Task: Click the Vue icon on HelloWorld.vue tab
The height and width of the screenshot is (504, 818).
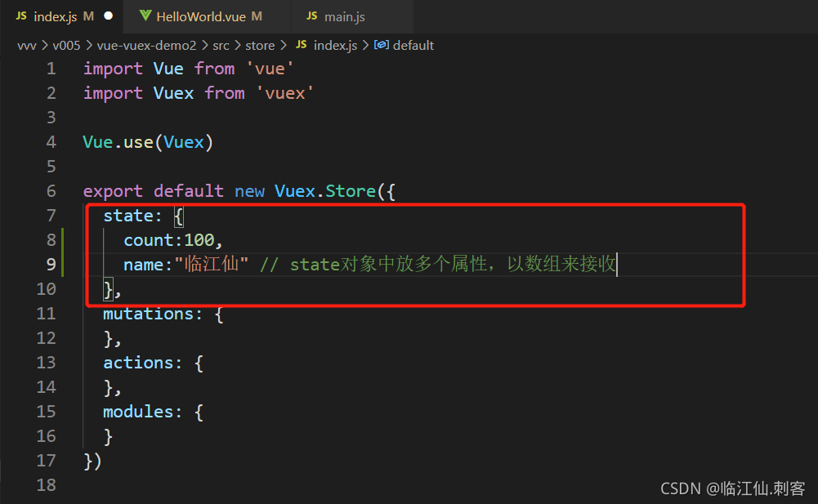Action: coord(145,16)
